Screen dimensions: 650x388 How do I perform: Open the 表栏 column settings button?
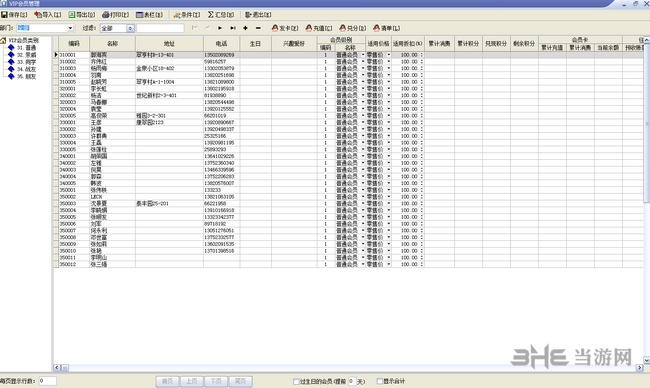[x=150, y=15]
